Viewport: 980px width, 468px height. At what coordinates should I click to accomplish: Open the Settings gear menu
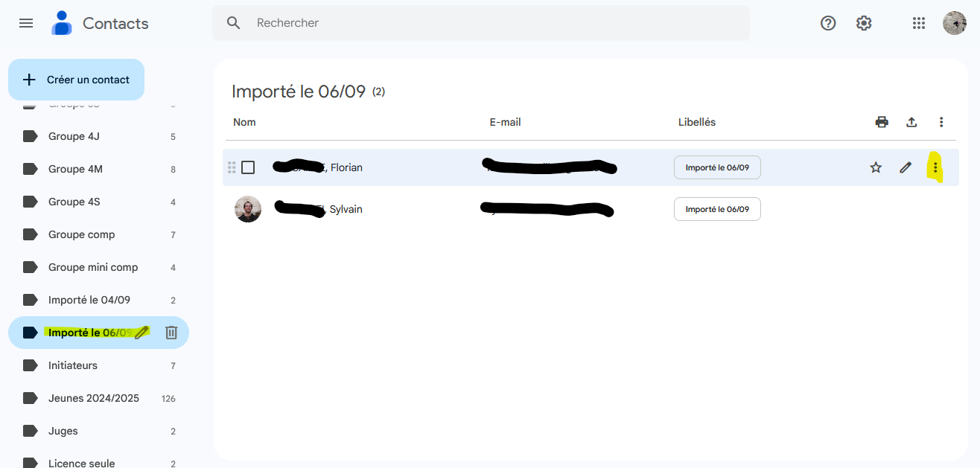click(864, 23)
